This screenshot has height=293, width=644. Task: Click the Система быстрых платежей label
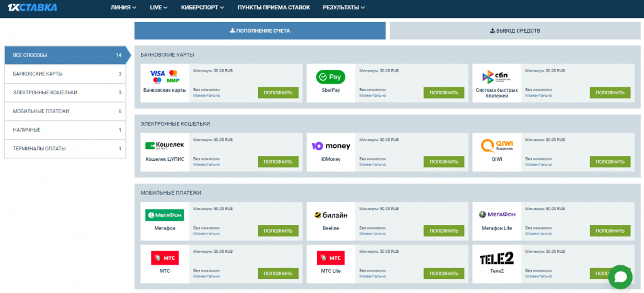coord(497,93)
